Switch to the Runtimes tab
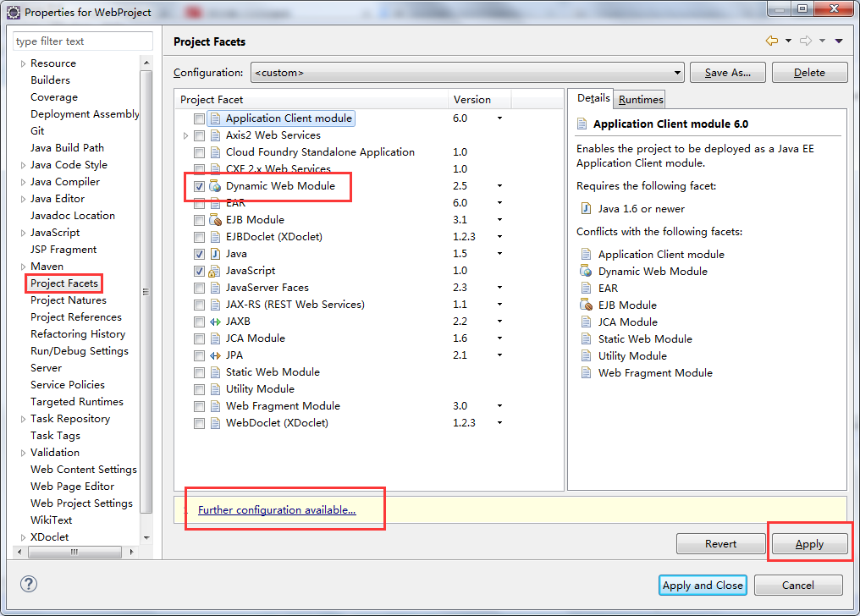Viewport: 860px width, 616px height. click(x=641, y=99)
